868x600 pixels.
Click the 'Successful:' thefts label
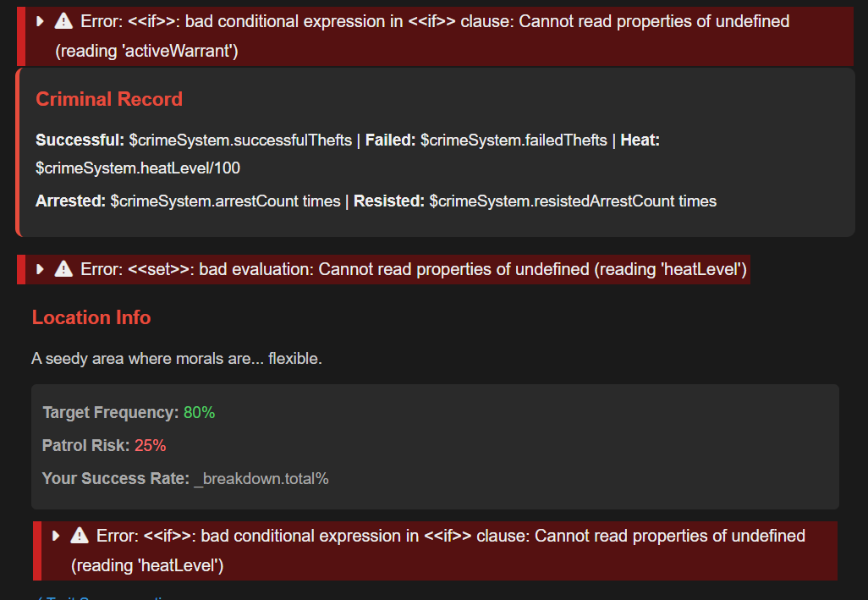[x=80, y=140]
